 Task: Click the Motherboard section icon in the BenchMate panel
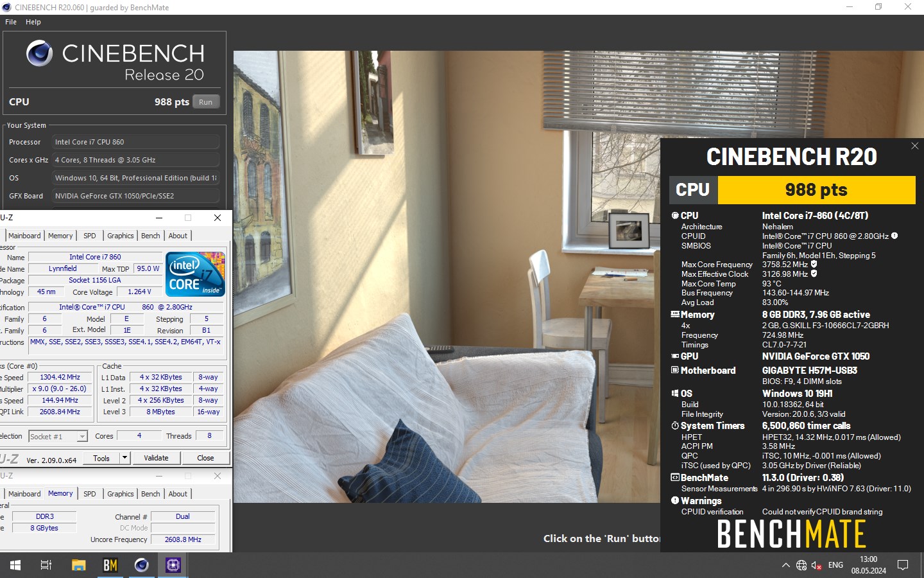pyautogui.click(x=675, y=371)
